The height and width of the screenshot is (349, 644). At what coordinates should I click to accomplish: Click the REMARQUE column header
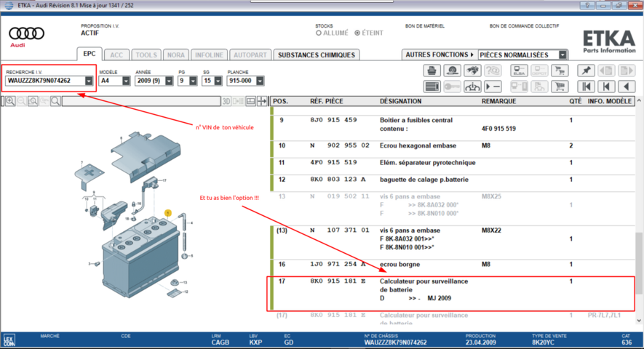[x=498, y=101]
